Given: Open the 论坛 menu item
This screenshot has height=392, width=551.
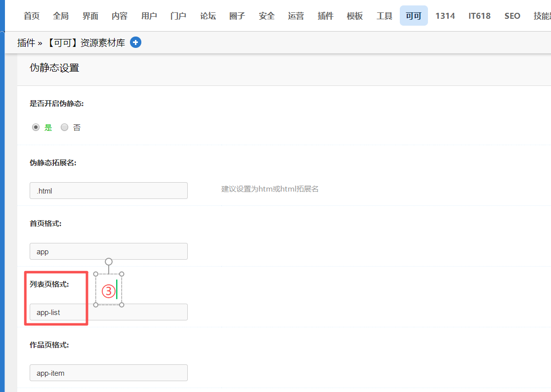Looking at the screenshot, I should 208,15.
